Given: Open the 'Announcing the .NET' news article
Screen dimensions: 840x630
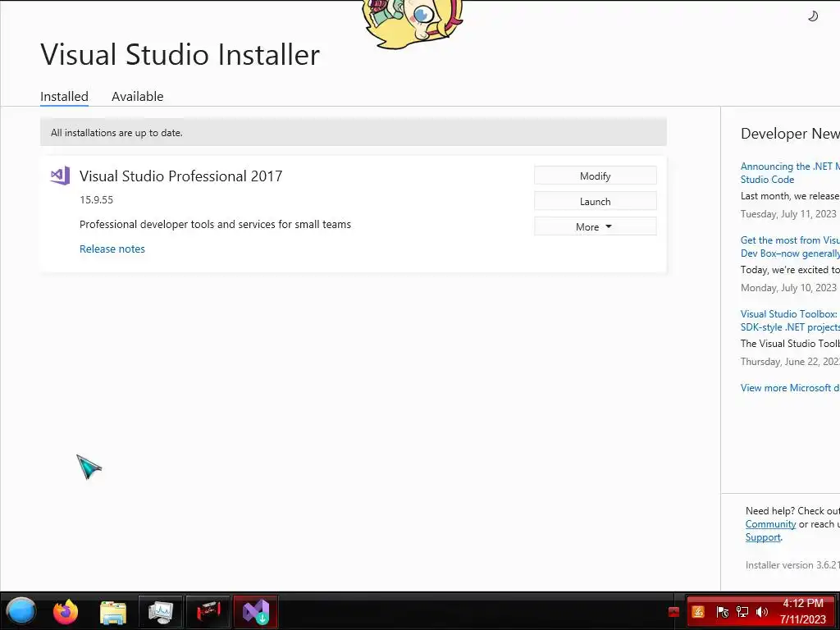Looking at the screenshot, I should pyautogui.click(x=790, y=172).
